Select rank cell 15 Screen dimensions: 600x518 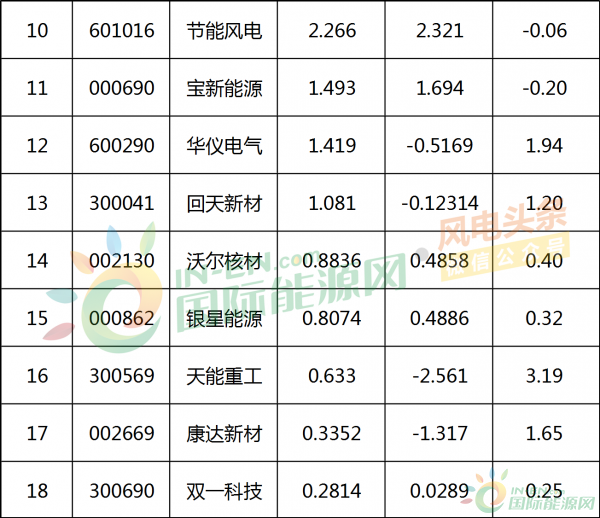coord(37,318)
